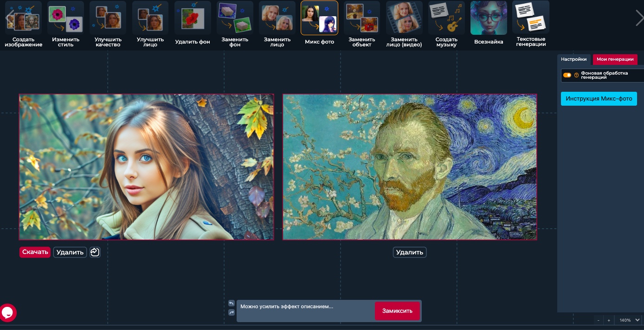
Task: Open the 140% zoom level dropdown
Action: click(x=629, y=320)
